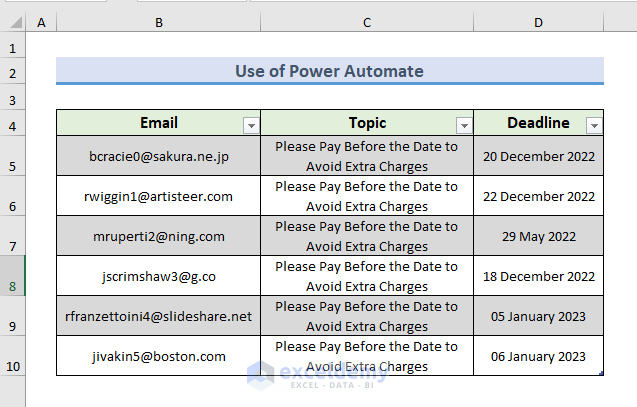Click the Email header cell
Screen dimensions: 637x407
158,123
